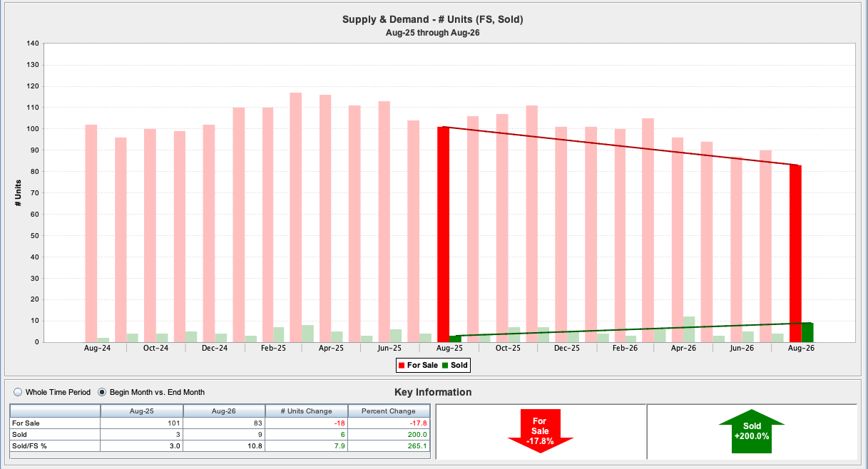Click the -18 units change cell
The height and width of the screenshot is (469, 868).
coord(306,423)
